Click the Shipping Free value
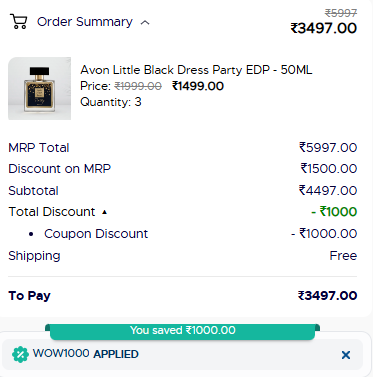 pos(343,256)
